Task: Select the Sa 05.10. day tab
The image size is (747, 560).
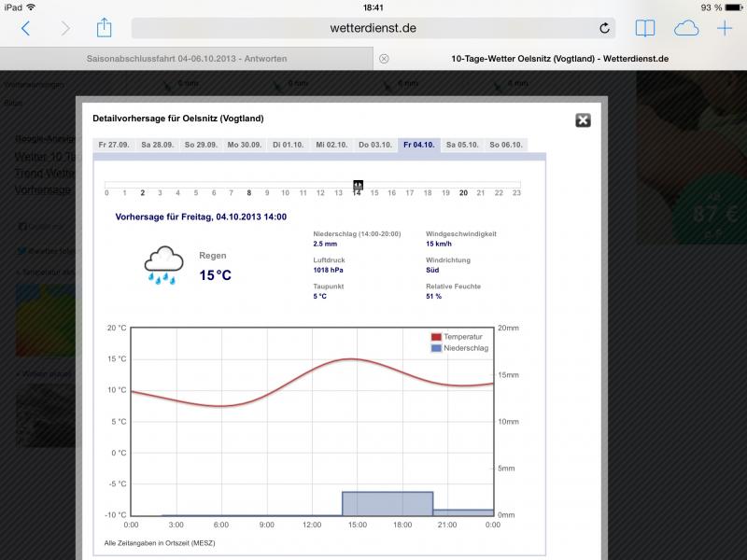Action: click(x=461, y=145)
